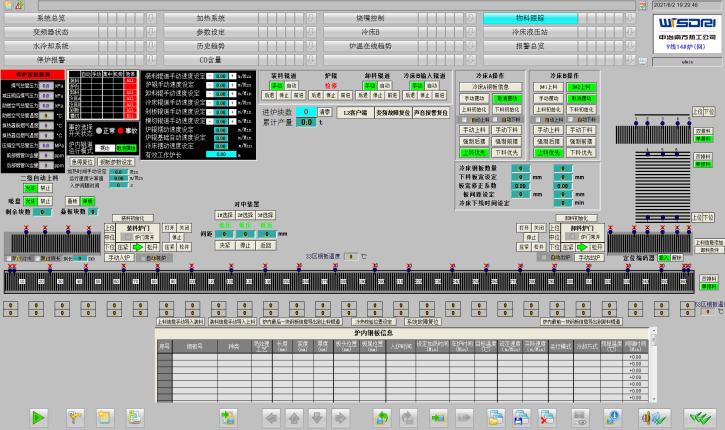The image size is (725, 430).
Task: Select the 事故 red radio indicator
Action: [x=121, y=131]
